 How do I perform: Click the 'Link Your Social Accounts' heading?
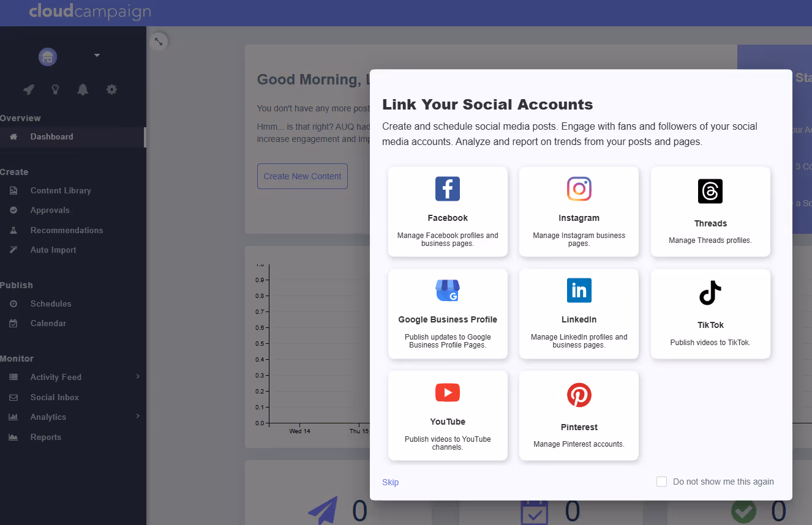pos(487,105)
